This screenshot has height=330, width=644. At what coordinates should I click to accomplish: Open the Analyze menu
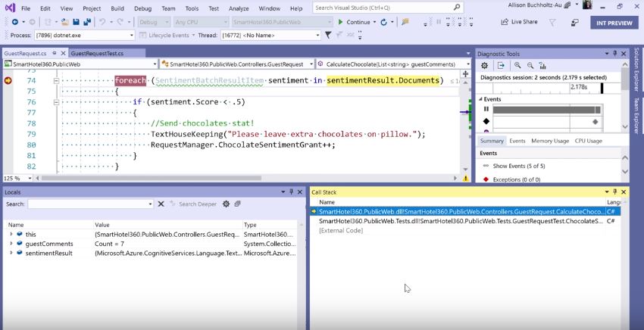(x=239, y=8)
